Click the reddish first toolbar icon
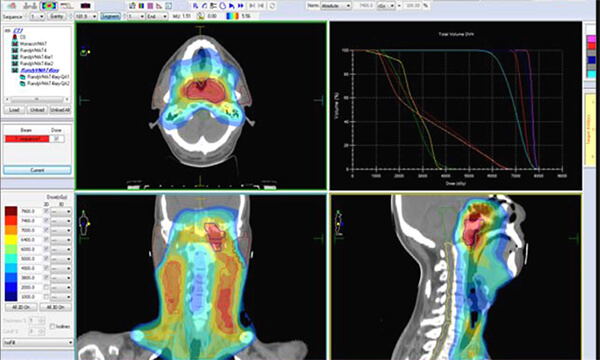This screenshot has width=600, height=360. coord(12,5)
